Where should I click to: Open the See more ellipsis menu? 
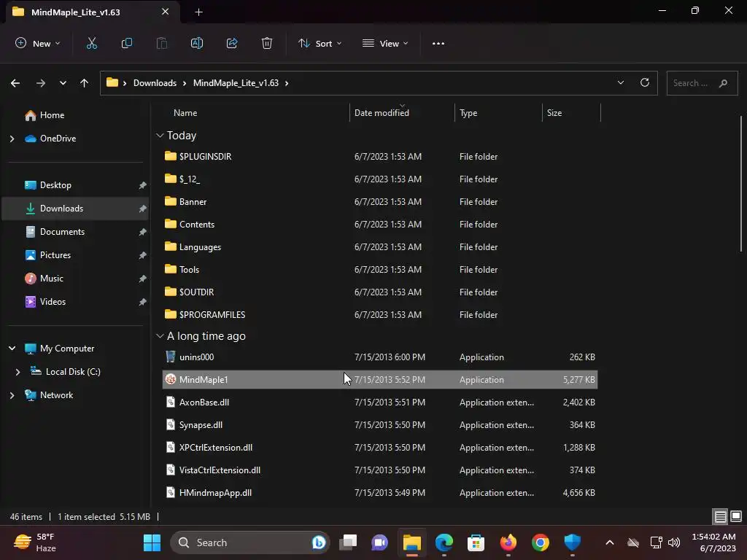438,43
